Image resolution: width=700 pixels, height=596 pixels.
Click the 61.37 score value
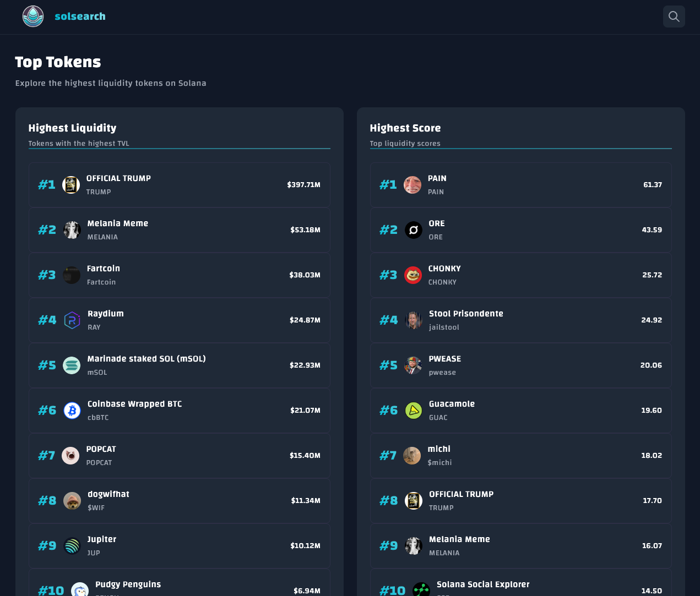[653, 185]
